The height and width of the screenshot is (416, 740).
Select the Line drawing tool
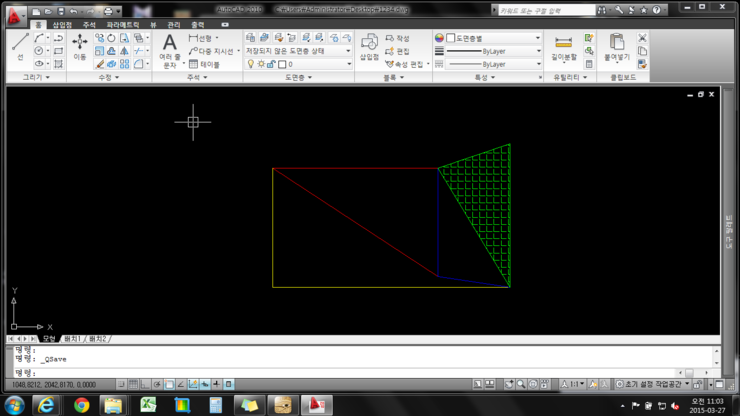coord(20,46)
